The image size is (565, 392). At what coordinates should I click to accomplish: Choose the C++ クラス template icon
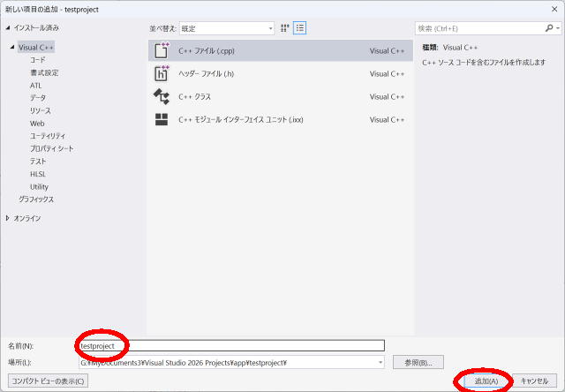coord(162,96)
